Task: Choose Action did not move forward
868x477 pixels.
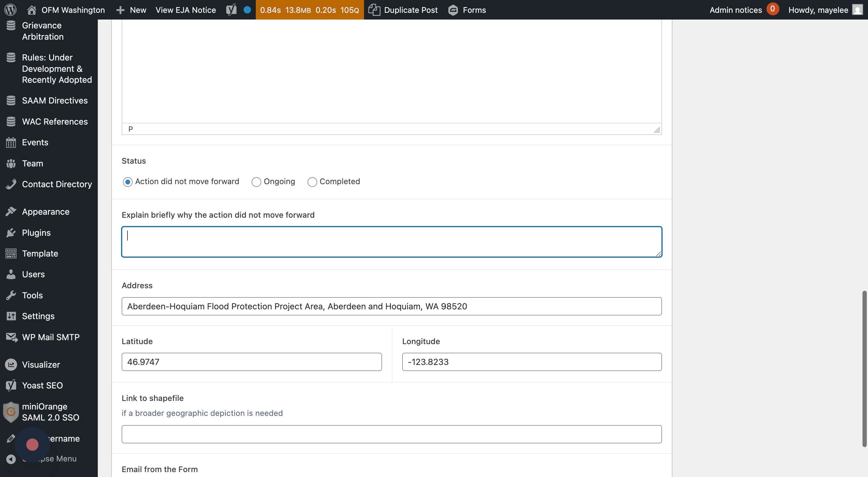Action: (127, 182)
